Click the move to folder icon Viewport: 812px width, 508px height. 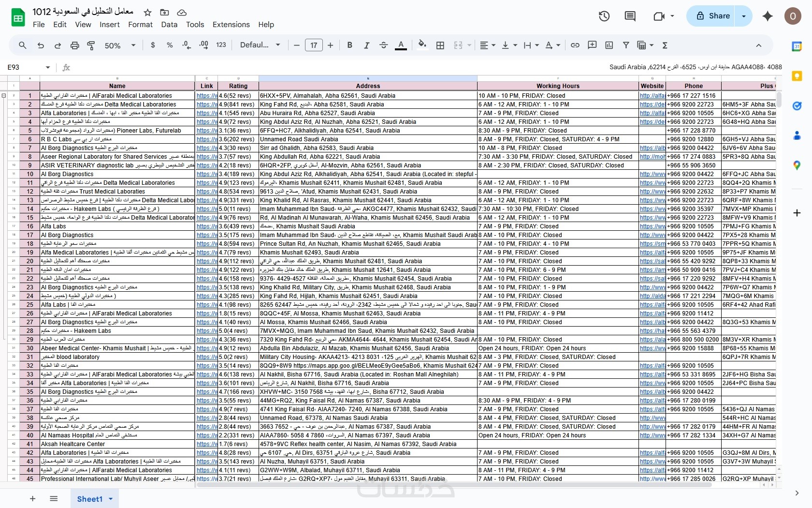(x=164, y=12)
